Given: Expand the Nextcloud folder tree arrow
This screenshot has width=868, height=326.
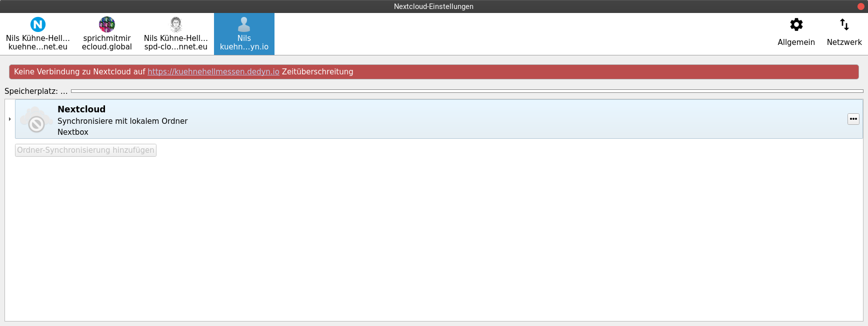Looking at the screenshot, I should 9,119.
